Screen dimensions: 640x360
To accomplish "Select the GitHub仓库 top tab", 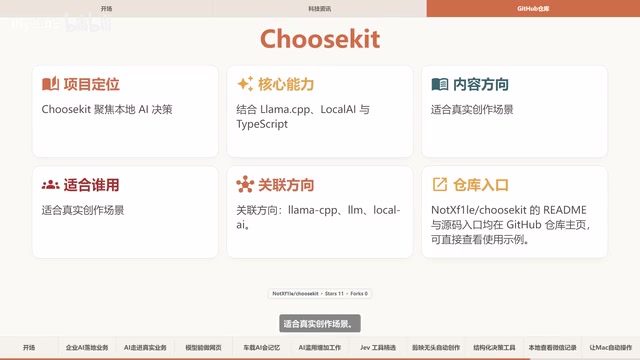I will pyautogui.click(x=533, y=9).
